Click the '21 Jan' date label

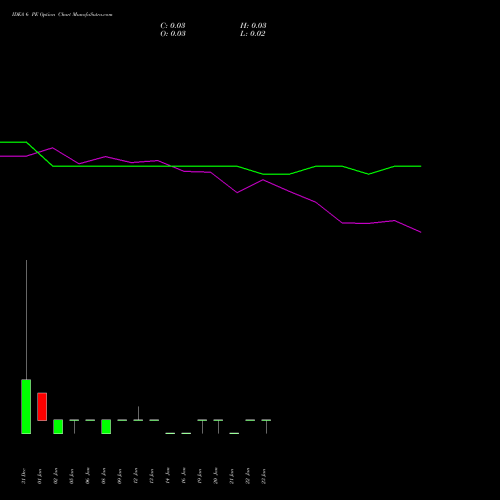(x=232, y=476)
